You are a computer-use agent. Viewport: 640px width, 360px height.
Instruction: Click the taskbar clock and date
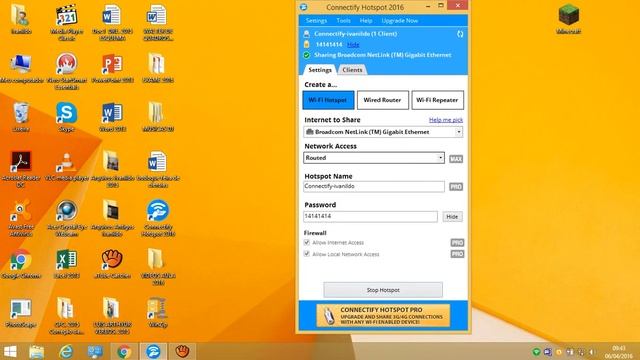click(x=619, y=352)
